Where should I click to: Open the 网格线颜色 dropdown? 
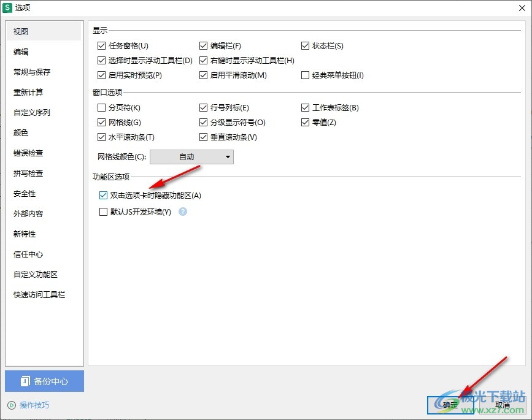point(191,157)
